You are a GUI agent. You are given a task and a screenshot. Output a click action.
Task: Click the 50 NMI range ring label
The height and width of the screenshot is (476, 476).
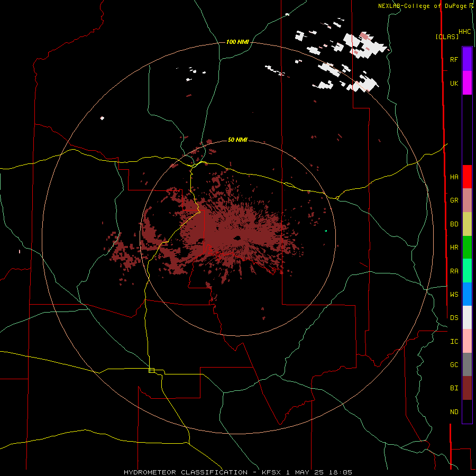(x=237, y=140)
